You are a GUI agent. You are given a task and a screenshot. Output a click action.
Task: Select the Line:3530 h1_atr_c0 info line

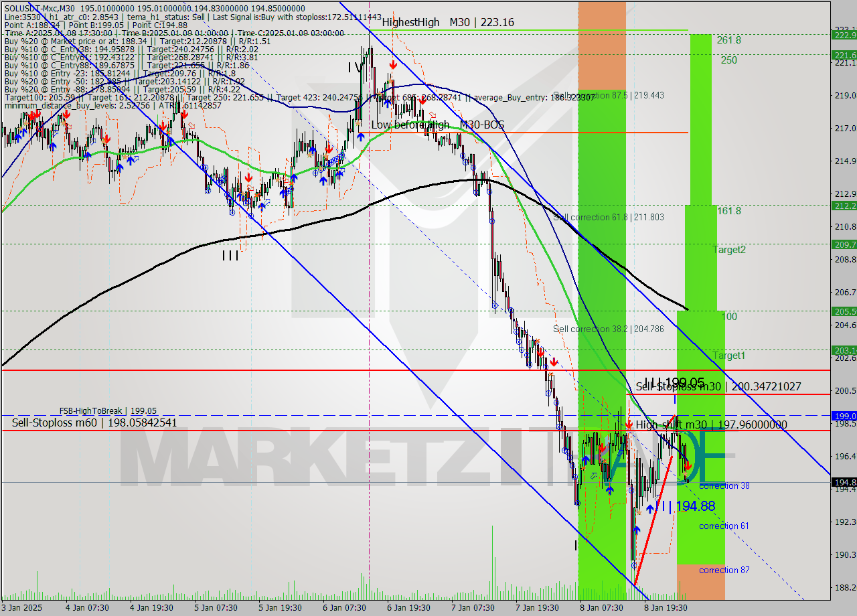tap(193, 16)
